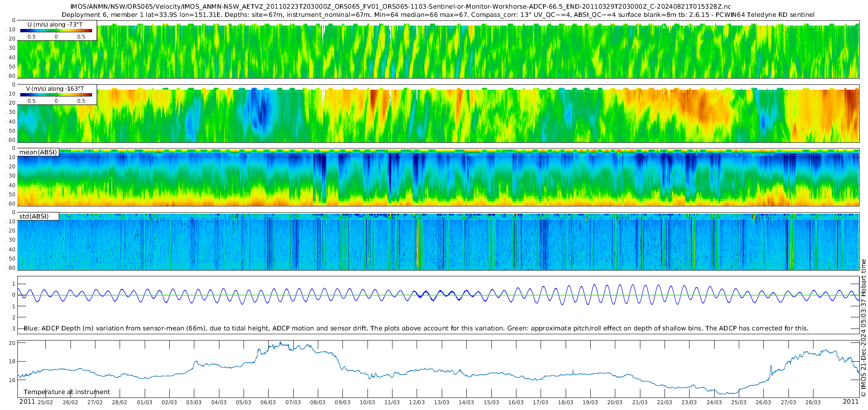Click the 02/03 date tick label

pos(169,402)
